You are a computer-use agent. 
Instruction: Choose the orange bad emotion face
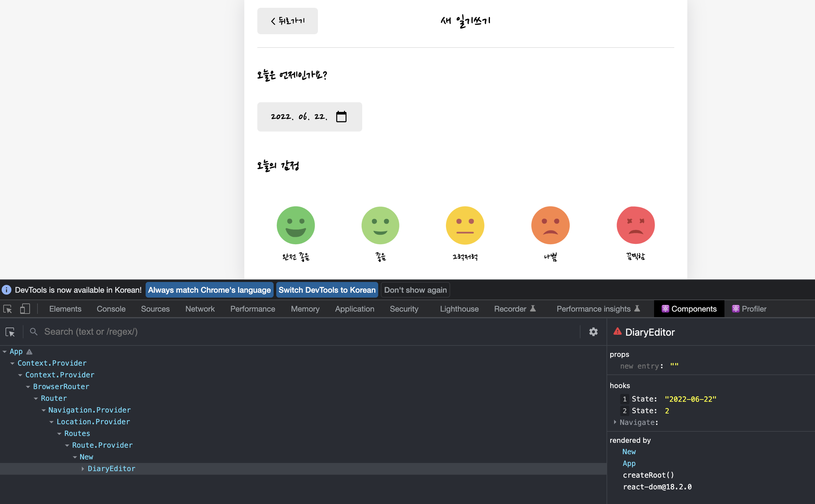(x=550, y=225)
